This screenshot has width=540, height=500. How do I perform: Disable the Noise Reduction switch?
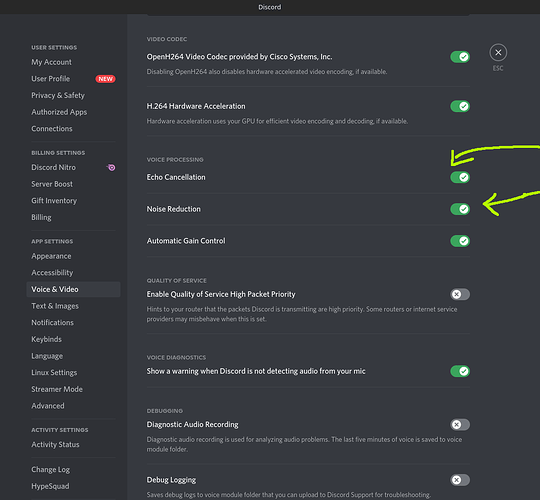[460, 209]
